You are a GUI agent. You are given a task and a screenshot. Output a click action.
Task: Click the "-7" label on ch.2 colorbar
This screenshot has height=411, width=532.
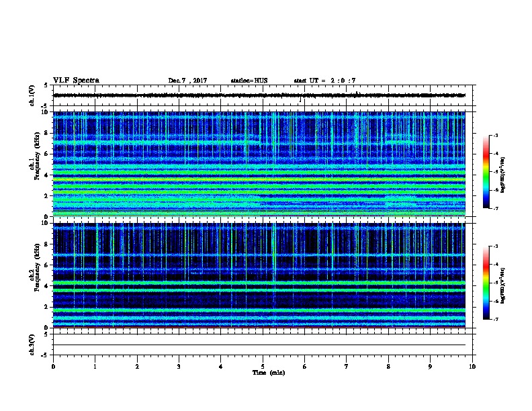pos(495,320)
